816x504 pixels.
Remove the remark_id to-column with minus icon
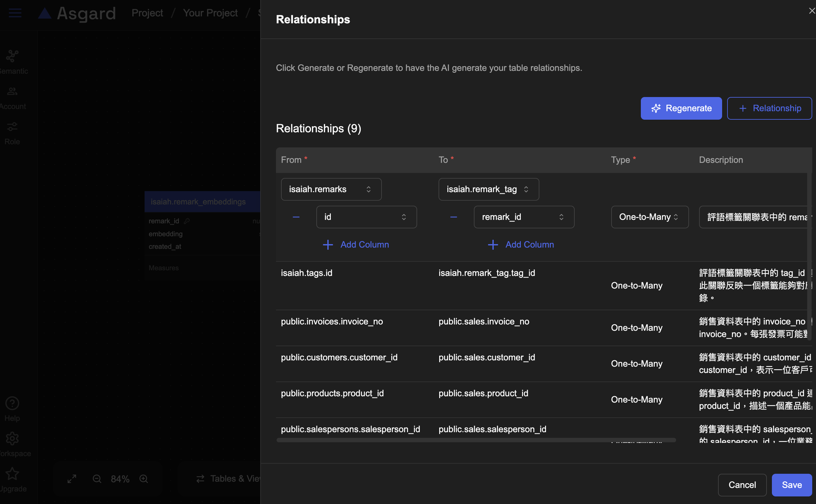[x=453, y=217]
